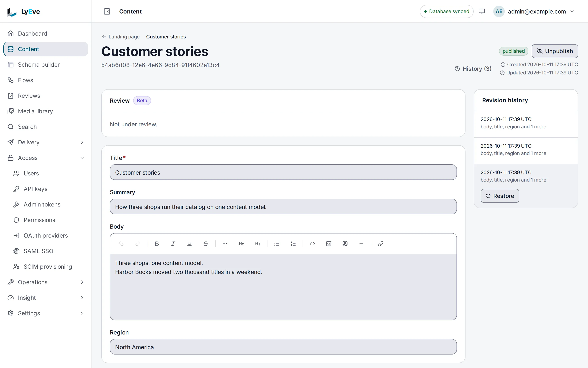
Task: Insert a link in the Body
Action: coord(381,244)
